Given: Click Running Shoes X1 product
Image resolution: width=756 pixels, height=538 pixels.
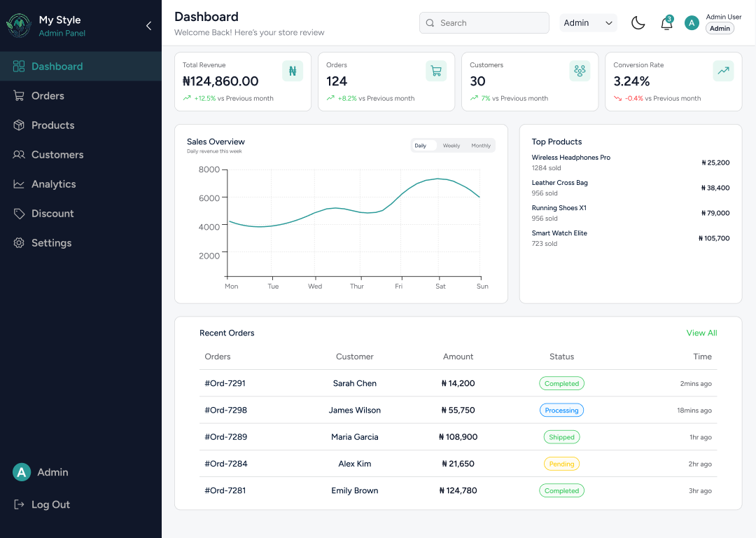Looking at the screenshot, I should click(x=559, y=207).
